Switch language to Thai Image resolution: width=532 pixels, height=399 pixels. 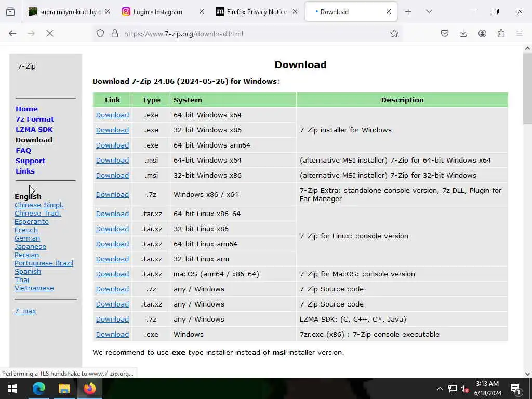pos(22,280)
